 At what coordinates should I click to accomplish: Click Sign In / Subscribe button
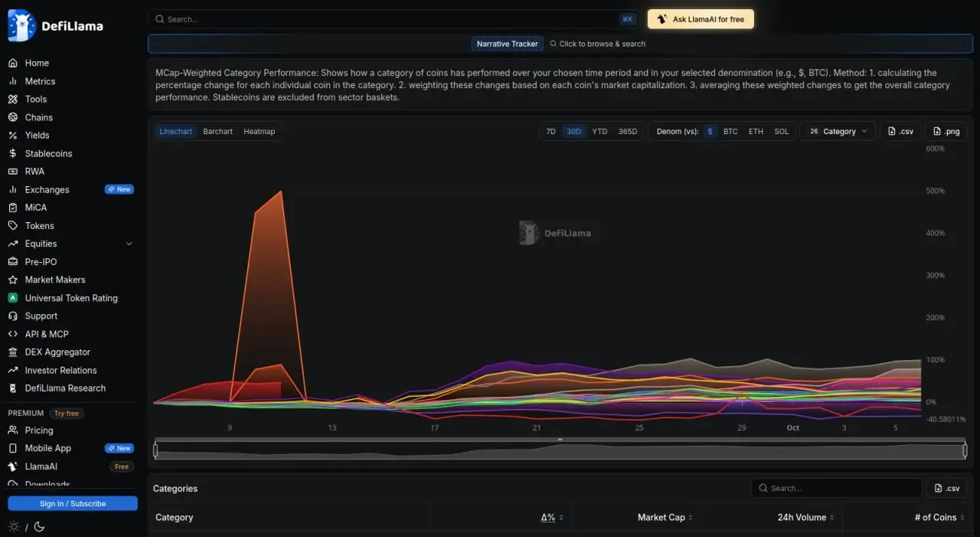click(73, 503)
